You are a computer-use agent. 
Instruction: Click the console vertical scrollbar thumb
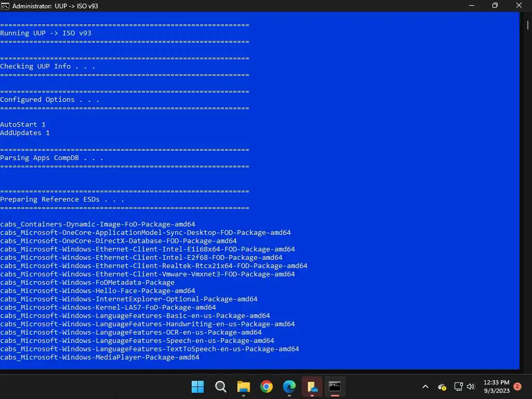click(528, 25)
